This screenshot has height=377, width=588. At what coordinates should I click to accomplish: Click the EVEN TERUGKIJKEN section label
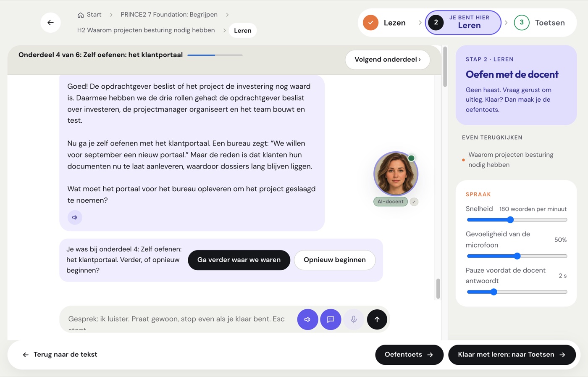point(492,137)
